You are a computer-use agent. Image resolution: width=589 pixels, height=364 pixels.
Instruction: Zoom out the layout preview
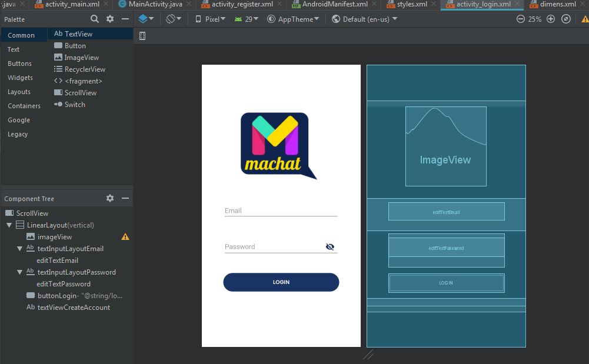[520, 18]
